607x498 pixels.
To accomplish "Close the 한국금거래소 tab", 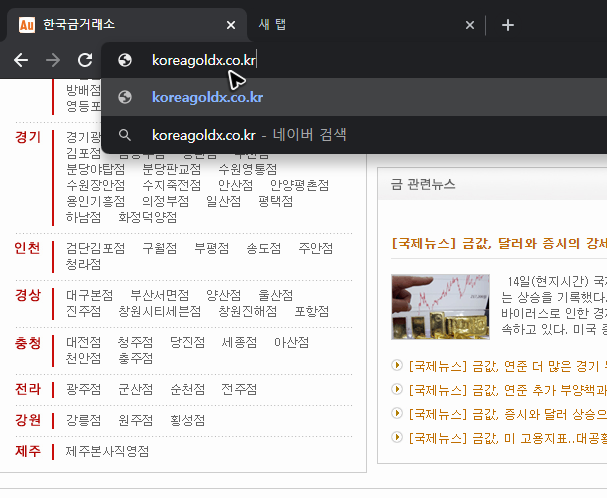I will [x=231, y=25].
